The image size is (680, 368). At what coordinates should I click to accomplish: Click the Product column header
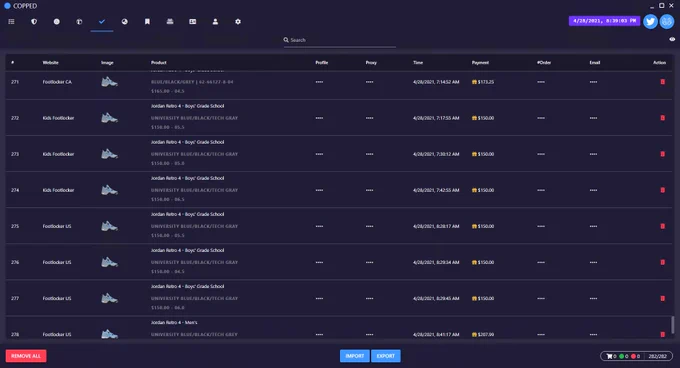(159, 62)
